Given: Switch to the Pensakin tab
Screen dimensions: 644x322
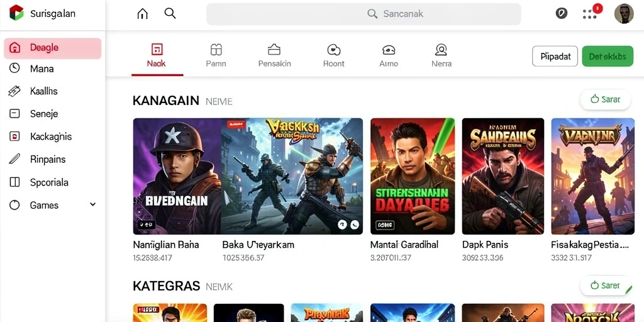Looking at the screenshot, I should point(274,55).
